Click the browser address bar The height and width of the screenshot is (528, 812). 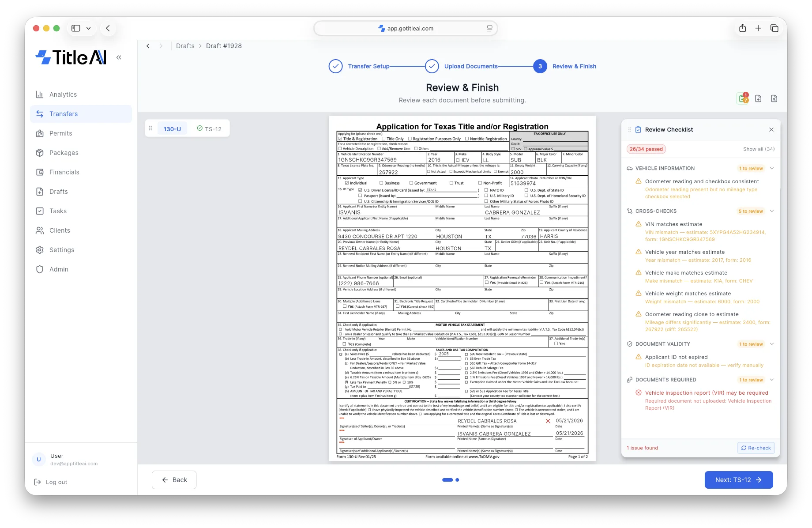click(x=406, y=28)
